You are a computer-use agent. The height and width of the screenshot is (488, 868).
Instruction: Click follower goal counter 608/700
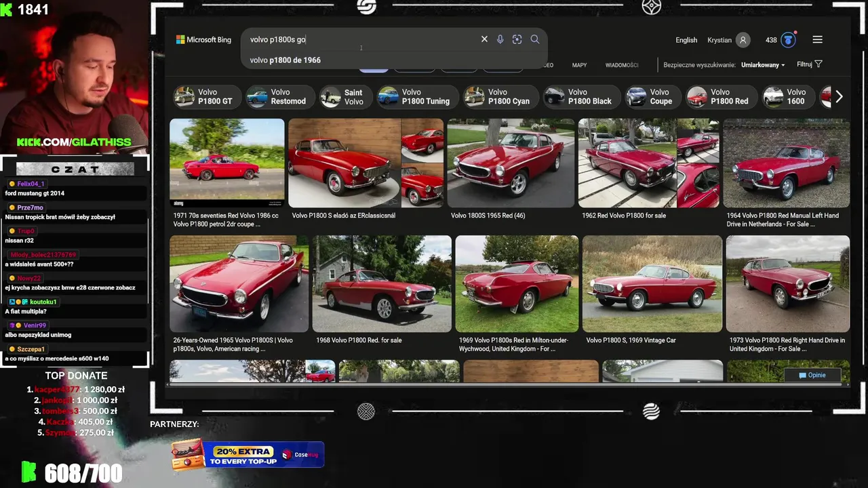click(83, 473)
